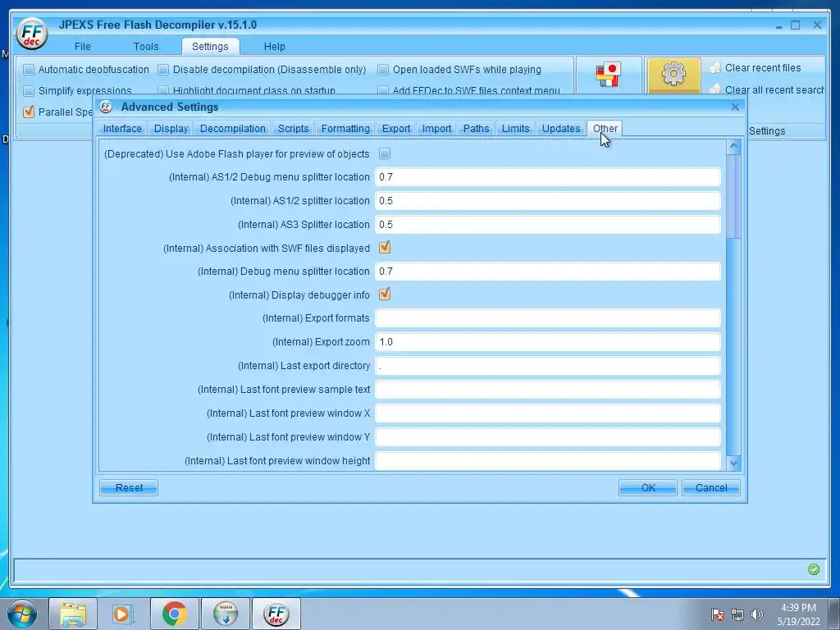Click the Action Center flag tray icon

717,614
